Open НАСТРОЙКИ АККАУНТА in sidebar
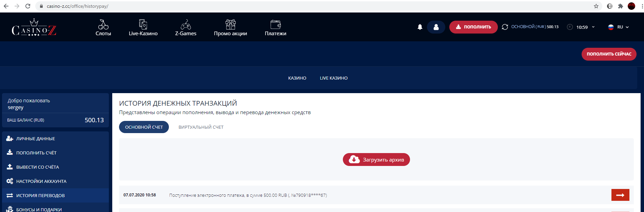The width and height of the screenshot is (644, 212). (55, 181)
